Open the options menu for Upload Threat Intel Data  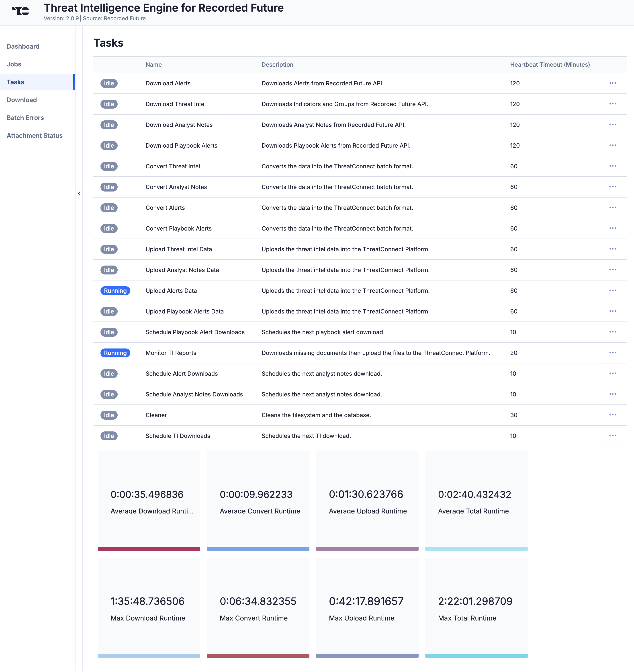coord(613,249)
